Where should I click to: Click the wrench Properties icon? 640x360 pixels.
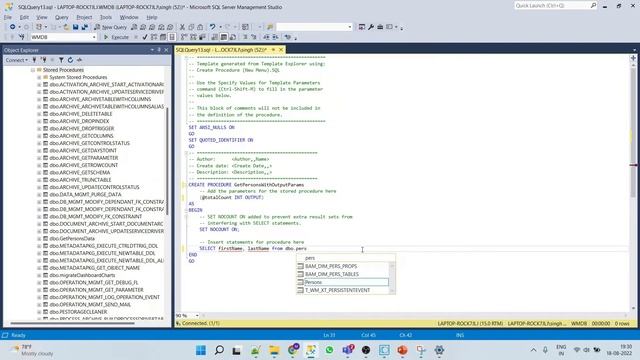371,27
